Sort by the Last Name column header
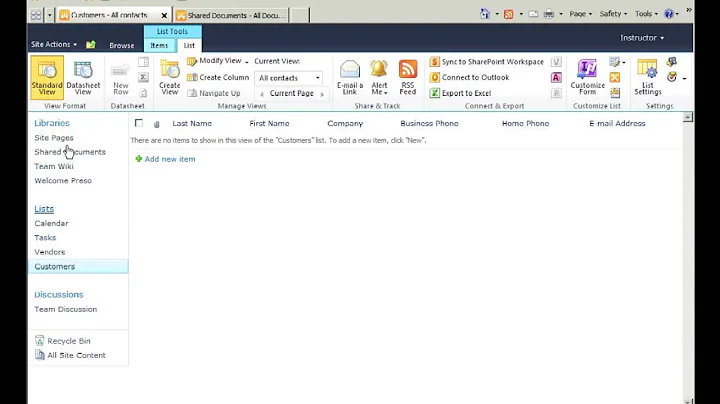 point(192,123)
